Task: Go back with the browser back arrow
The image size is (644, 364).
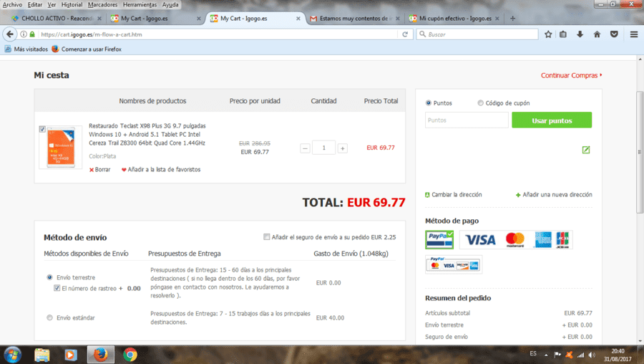Action: (x=10, y=34)
